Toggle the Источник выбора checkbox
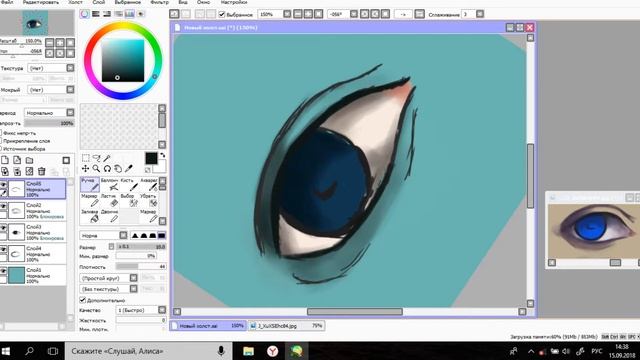 click(1, 149)
